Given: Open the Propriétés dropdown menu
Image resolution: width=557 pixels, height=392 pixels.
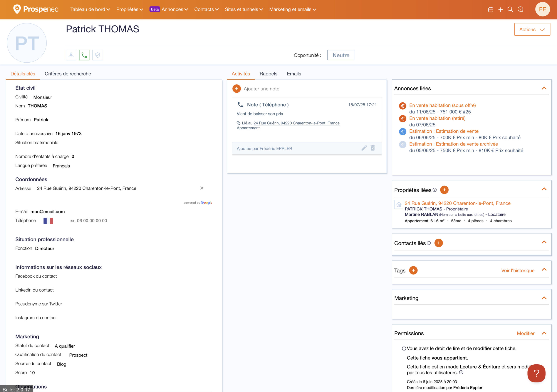Looking at the screenshot, I should point(129,9).
